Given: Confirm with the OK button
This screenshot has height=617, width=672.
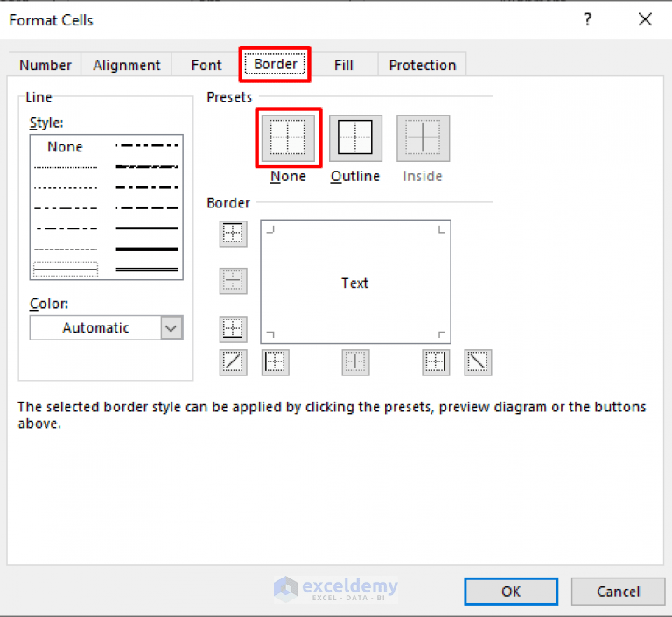Looking at the screenshot, I should (511, 592).
